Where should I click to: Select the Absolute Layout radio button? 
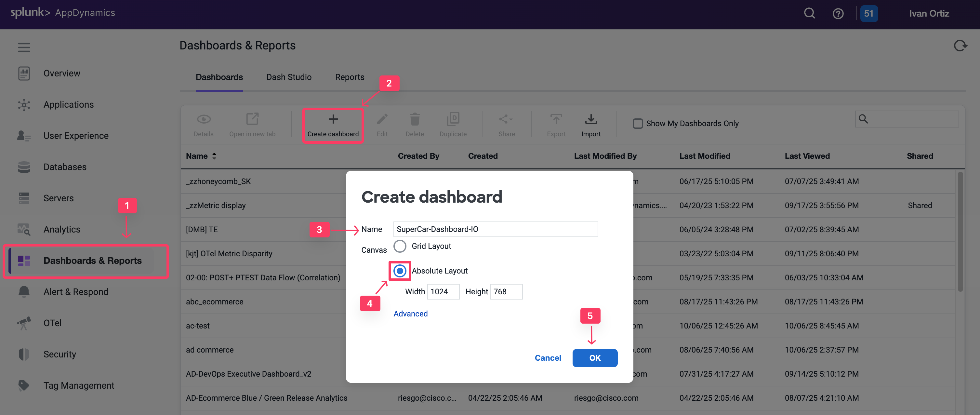(x=400, y=271)
